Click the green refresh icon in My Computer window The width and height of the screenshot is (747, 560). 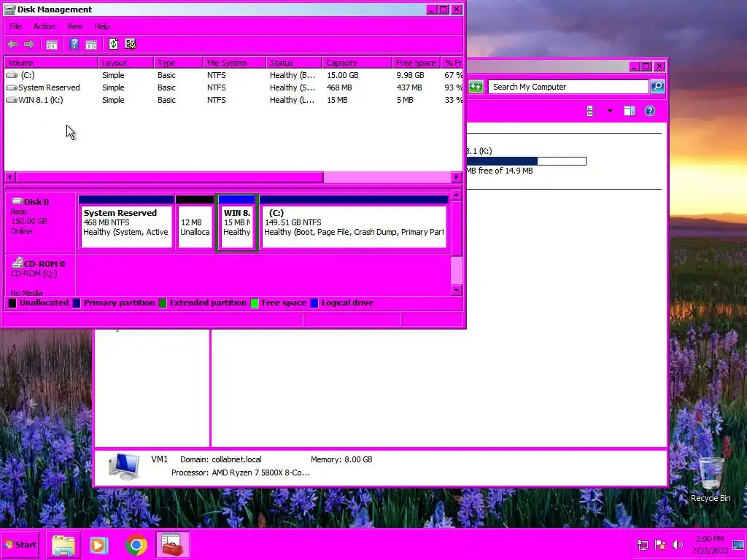(476, 87)
